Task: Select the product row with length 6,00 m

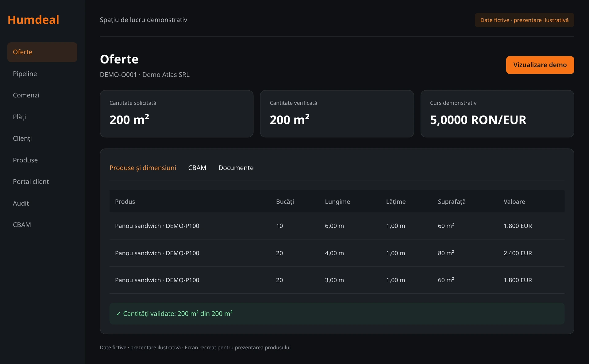Action: 337,226
